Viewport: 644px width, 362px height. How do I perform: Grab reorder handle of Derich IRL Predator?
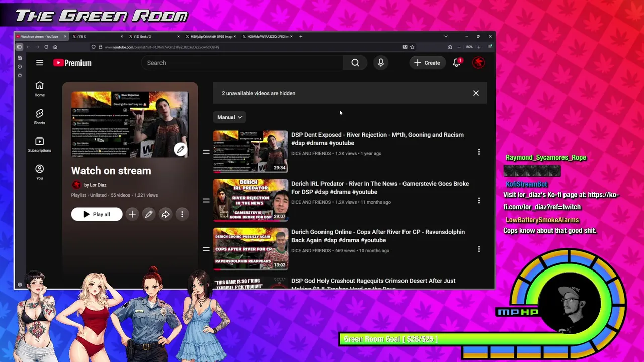(x=206, y=201)
